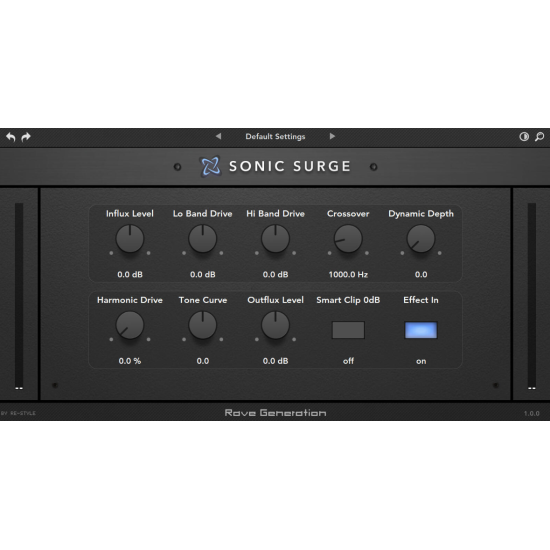Click the magnifier zoom icon
The image size is (550, 550).
click(539, 136)
